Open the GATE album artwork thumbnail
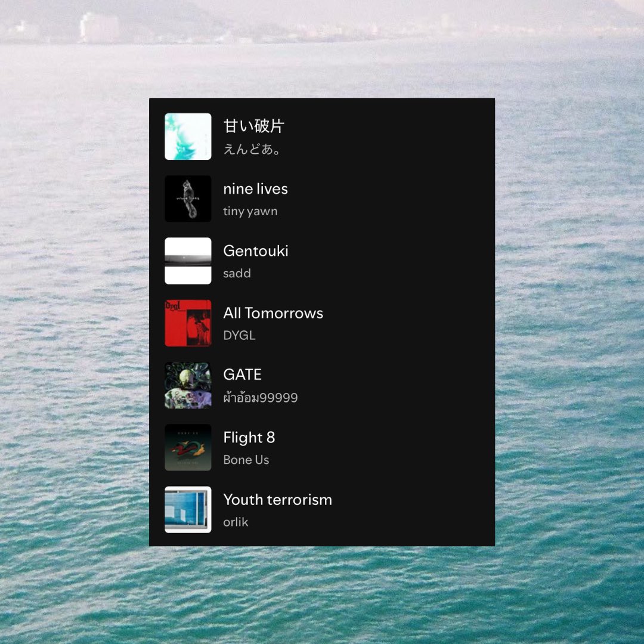Screen dimensions: 644x644 pyautogui.click(x=188, y=385)
